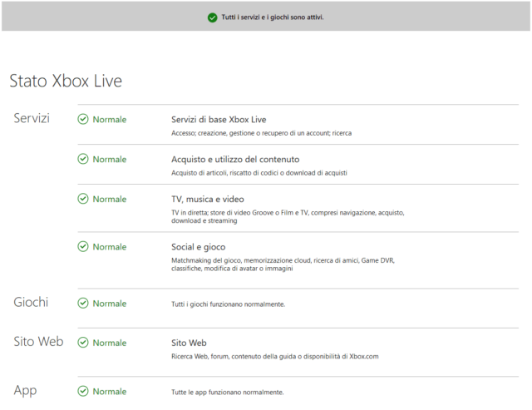Click status checkmark for Acquisto e utilizzo del contenuto
The height and width of the screenshot is (410, 532).
[x=82, y=160]
